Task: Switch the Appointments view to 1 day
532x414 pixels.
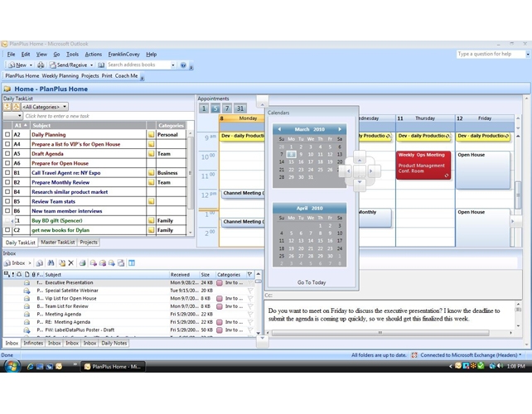Action: (204, 108)
